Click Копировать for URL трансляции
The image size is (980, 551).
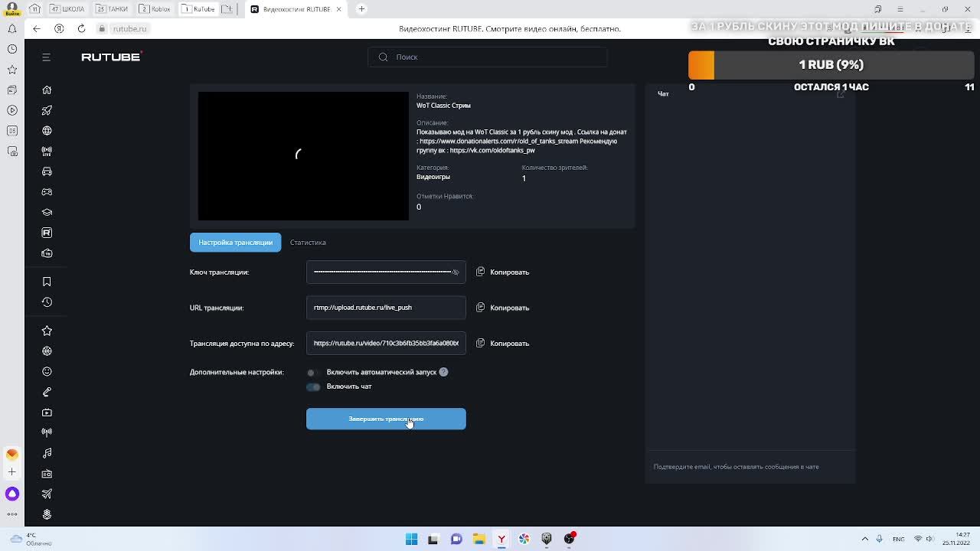(x=509, y=308)
